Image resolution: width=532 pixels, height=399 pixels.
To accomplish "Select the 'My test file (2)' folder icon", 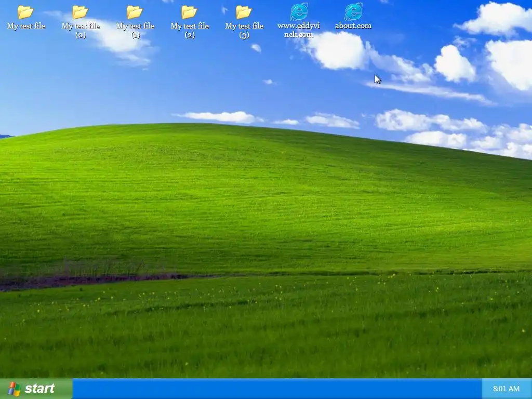I will click(189, 12).
